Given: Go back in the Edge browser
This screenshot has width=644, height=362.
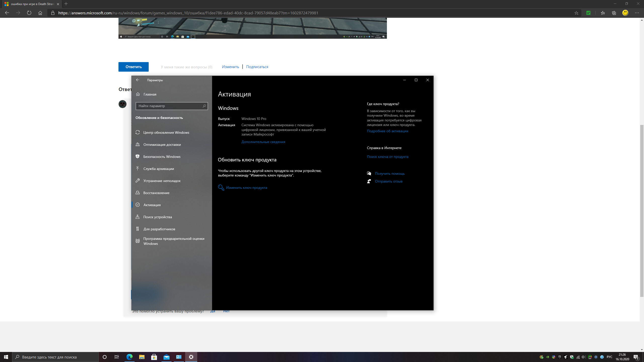Looking at the screenshot, I should (7, 13).
